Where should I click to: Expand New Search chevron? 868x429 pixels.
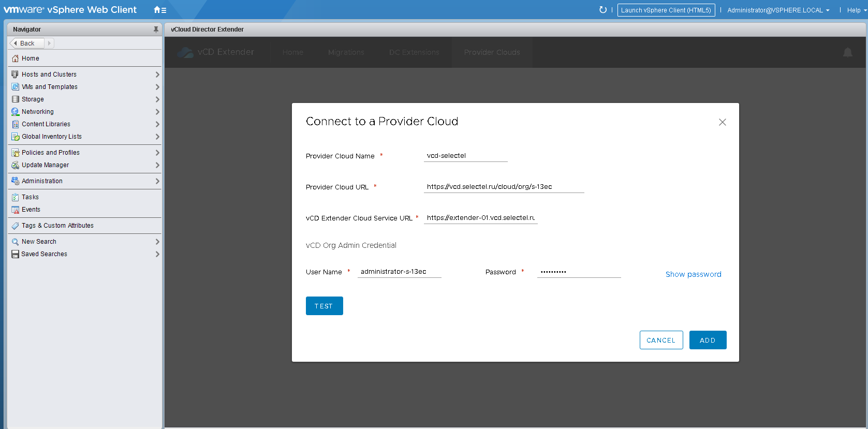click(x=157, y=242)
